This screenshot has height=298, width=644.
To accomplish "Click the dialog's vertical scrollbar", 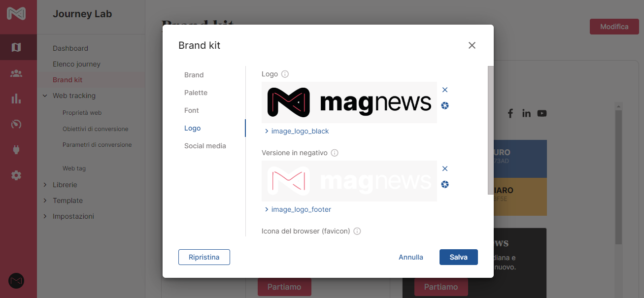I will [x=490, y=130].
